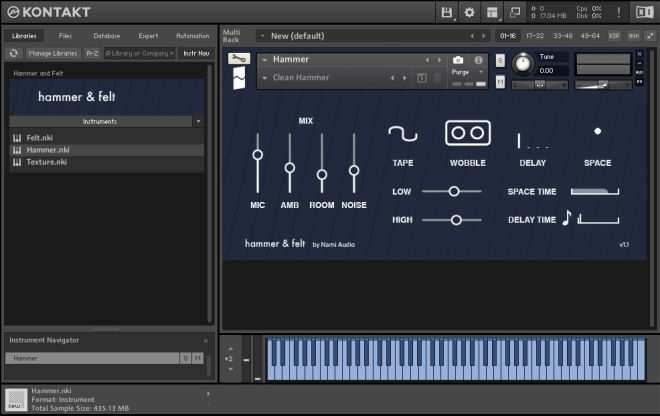Select Felt.nki instrument
660x416 pixels.
tap(106, 138)
